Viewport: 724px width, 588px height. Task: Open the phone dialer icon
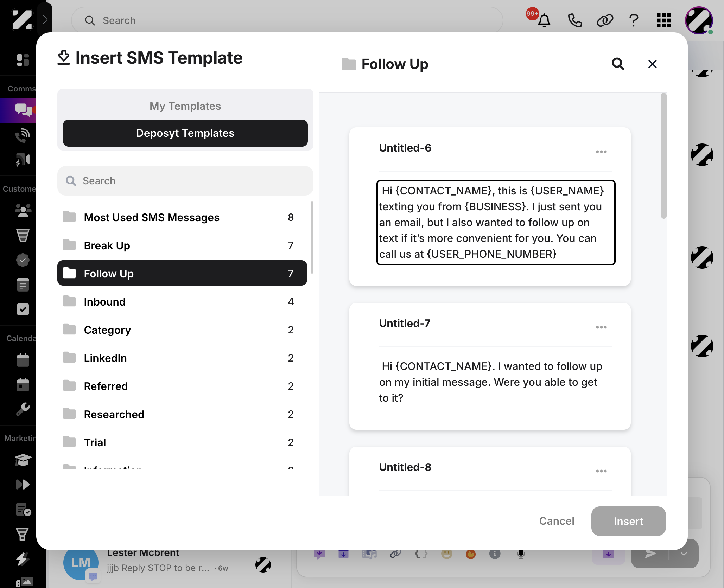point(575,20)
